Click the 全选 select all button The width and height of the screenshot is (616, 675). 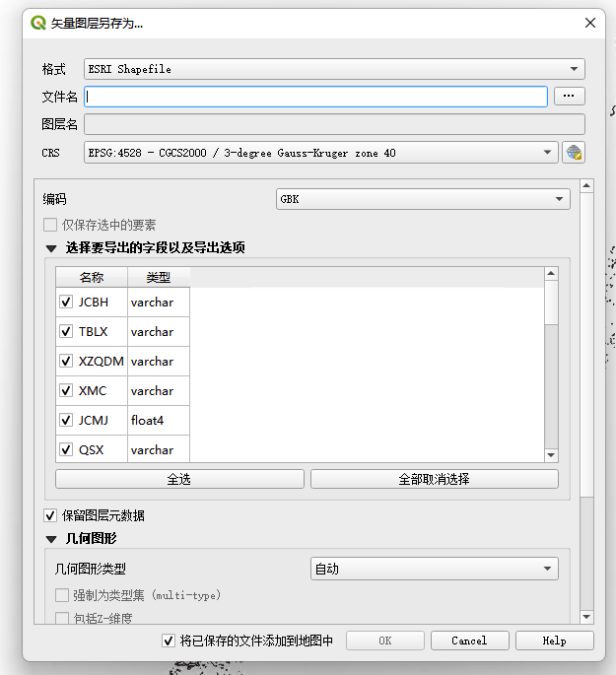click(x=179, y=479)
